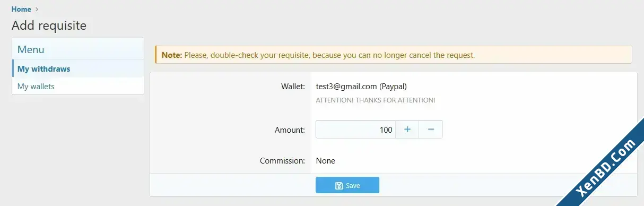Click the Add requisite page heading
The image size is (644, 206).
(x=49, y=25)
